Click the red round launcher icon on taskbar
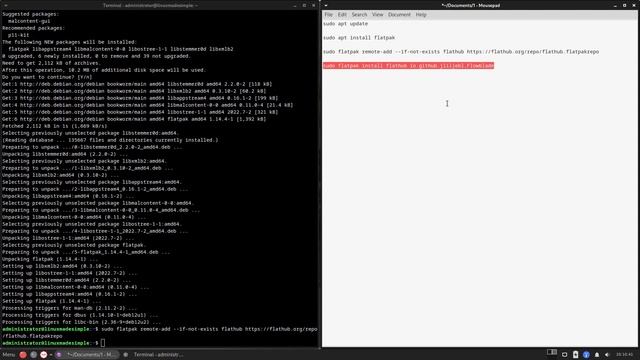This screenshot has width=640, height=360. tap(23, 355)
